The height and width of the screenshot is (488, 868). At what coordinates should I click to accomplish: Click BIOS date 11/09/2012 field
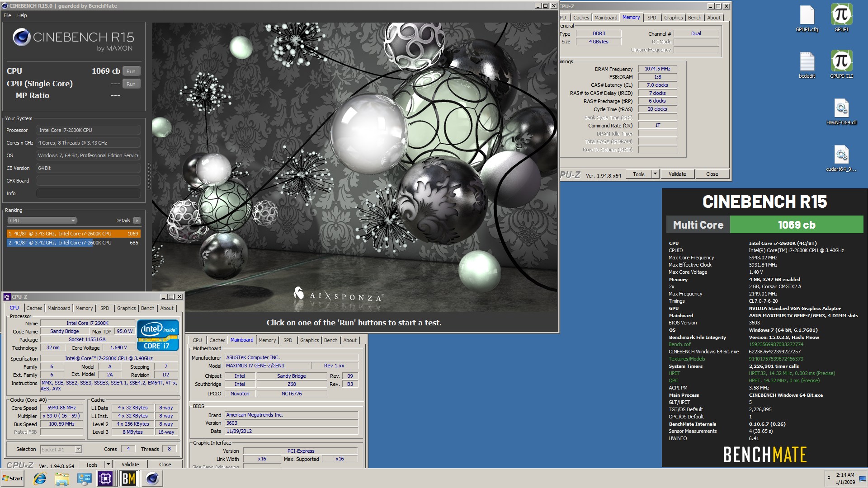292,431
